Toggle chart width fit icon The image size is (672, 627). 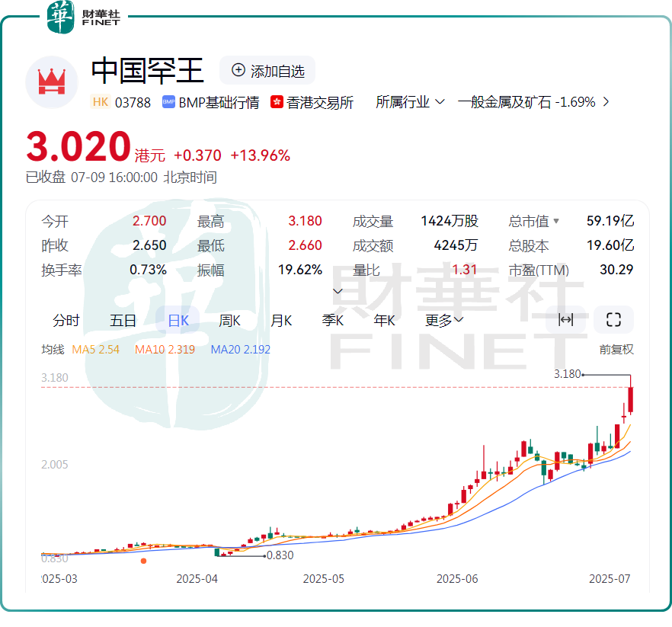565,320
